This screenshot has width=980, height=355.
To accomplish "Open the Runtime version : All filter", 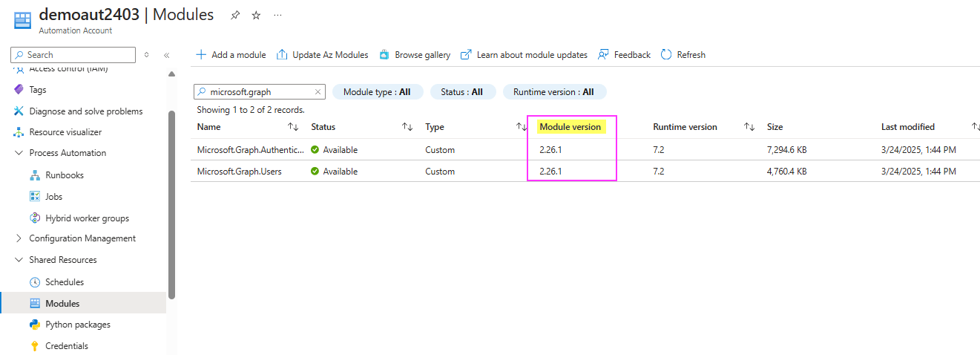I will pyautogui.click(x=555, y=92).
